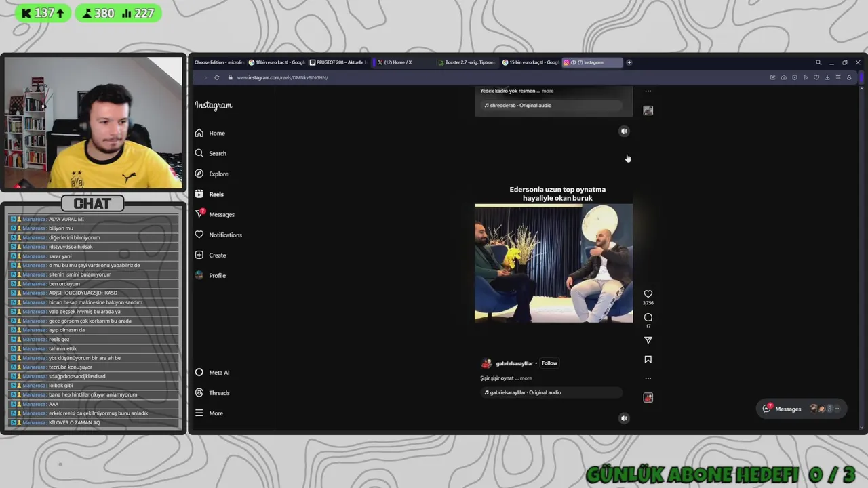Reload the Instagram page
This screenshot has height=488, width=868.
pos(216,77)
